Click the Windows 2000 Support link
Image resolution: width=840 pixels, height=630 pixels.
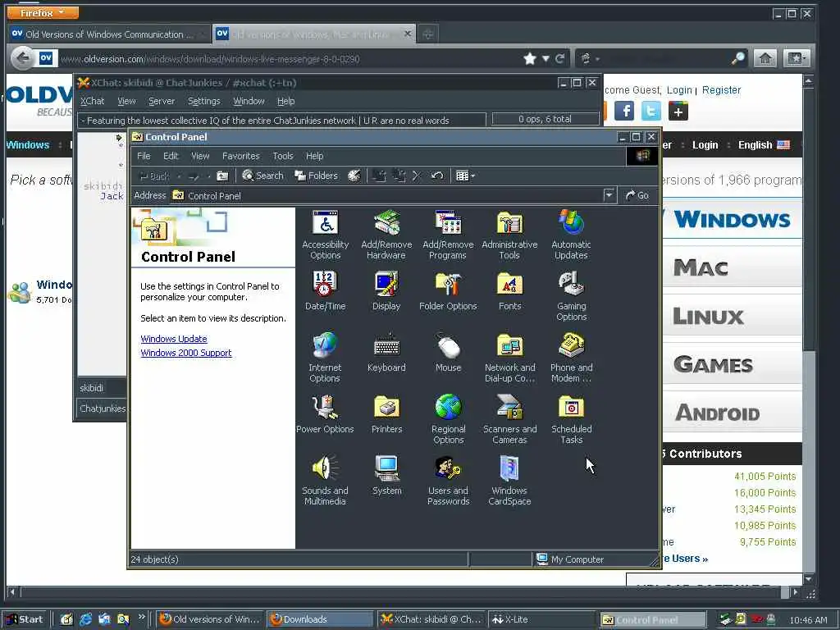coord(186,353)
